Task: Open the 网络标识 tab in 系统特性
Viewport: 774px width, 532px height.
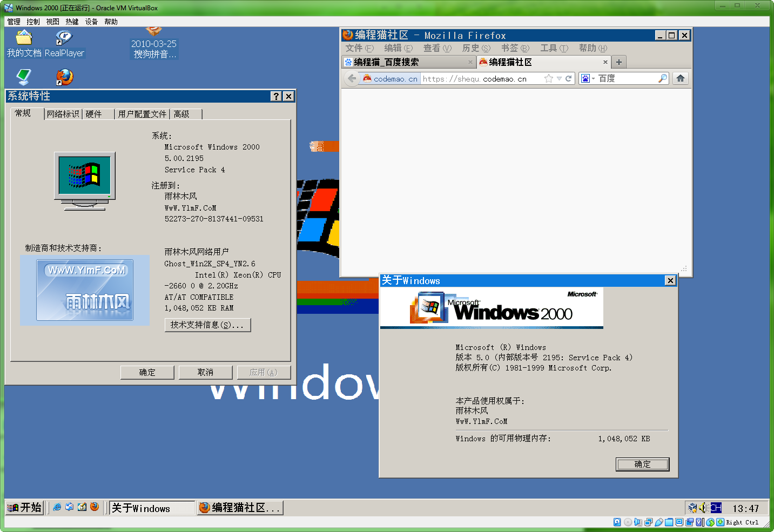Action: click(x=63, y=114)
